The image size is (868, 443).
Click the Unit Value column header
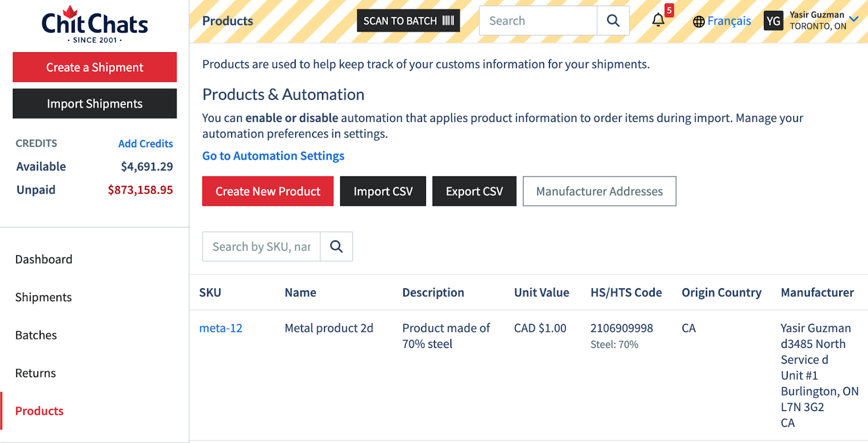pyautogui.click(x=541, y=293)
